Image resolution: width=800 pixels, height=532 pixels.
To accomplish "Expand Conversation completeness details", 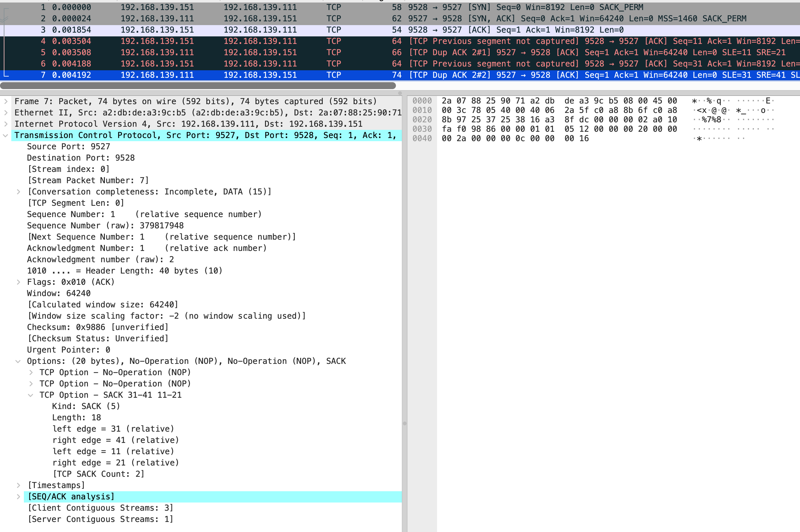I will click(18, 192).
